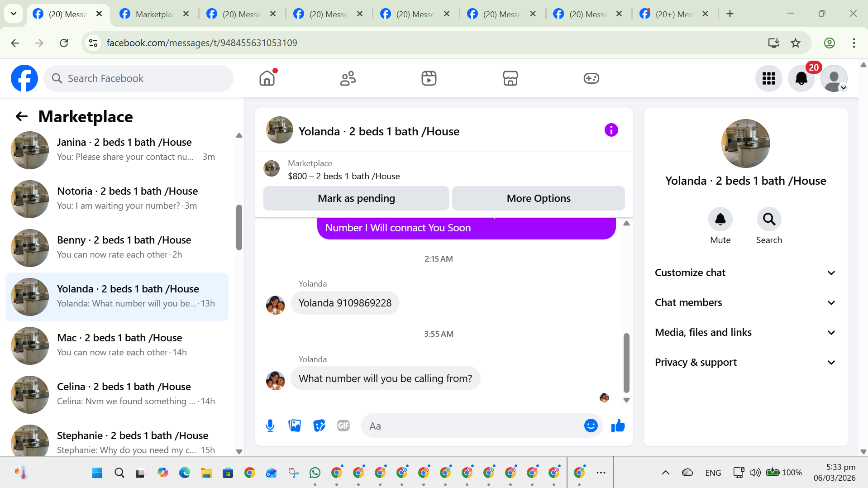The image size is (868, 488).
Task: Open the tab search dropdown arrow
Action: [14, 14]
